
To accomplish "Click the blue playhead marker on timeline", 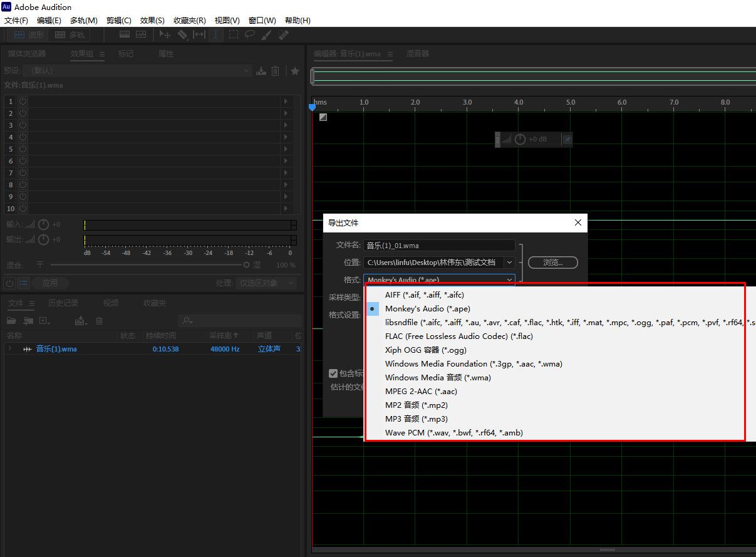I will 313,108.
